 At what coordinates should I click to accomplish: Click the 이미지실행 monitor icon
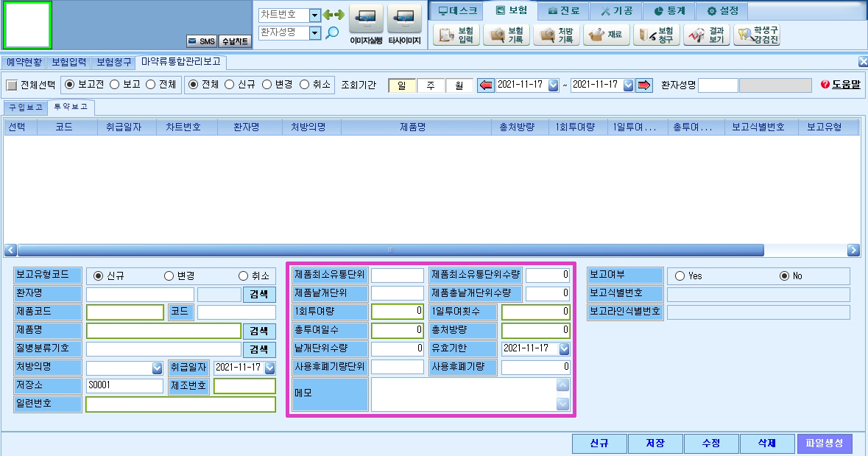[366, 20]
